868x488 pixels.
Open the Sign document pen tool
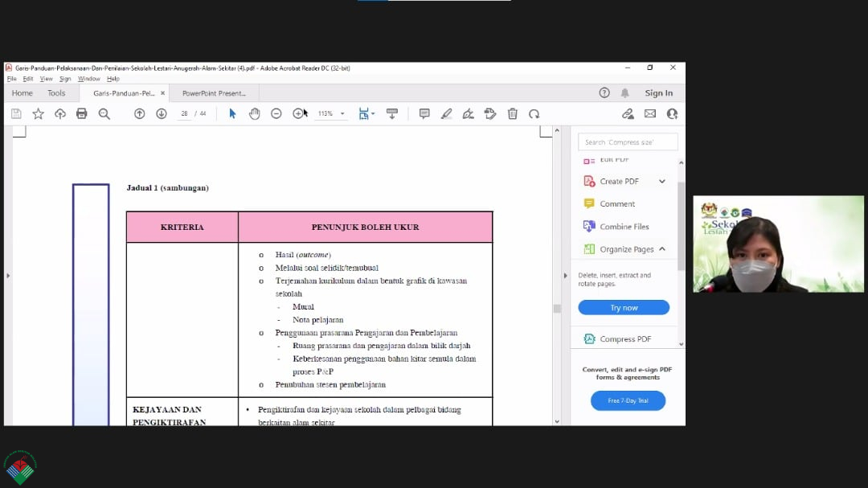(x=469, y=113)
